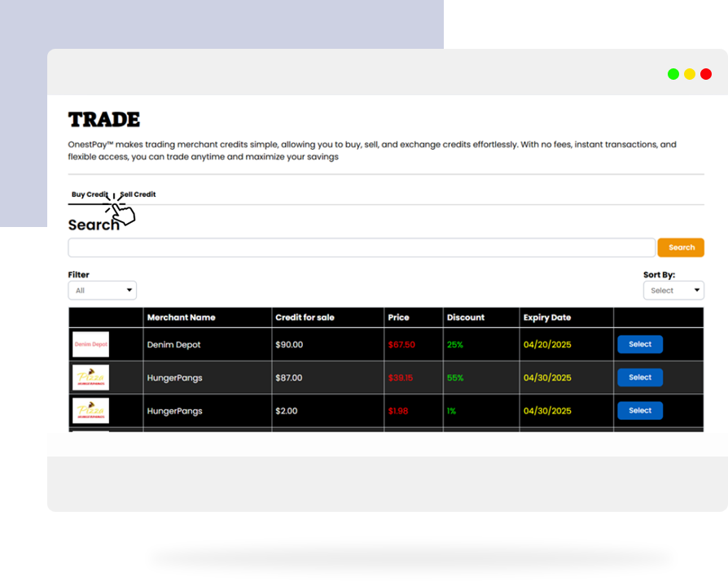The width and height of the screenshot is (728, 581).
Task: Expand the Sort By dropdown
Action: (673, 290)
